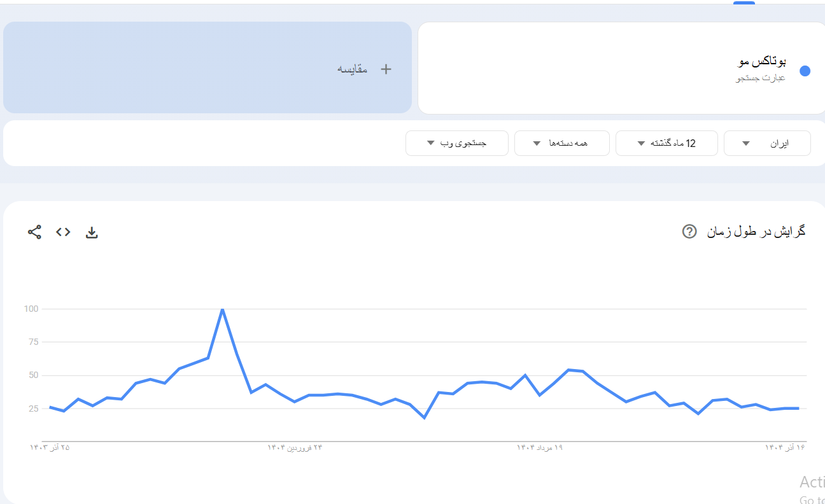The image size is (825, 504).
Task: Open the ایران region dropdown
Action: [x=767, y=143]
